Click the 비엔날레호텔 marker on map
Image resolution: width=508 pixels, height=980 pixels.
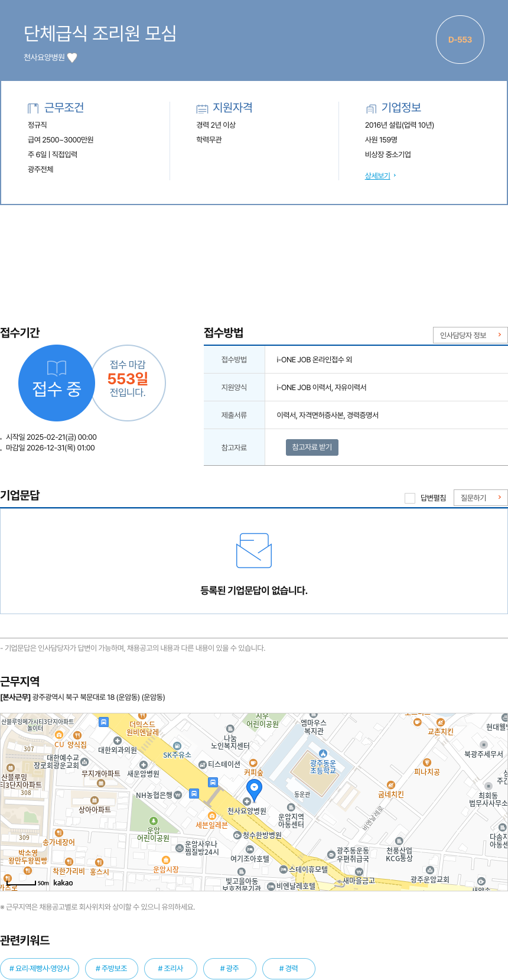point(271,886)
